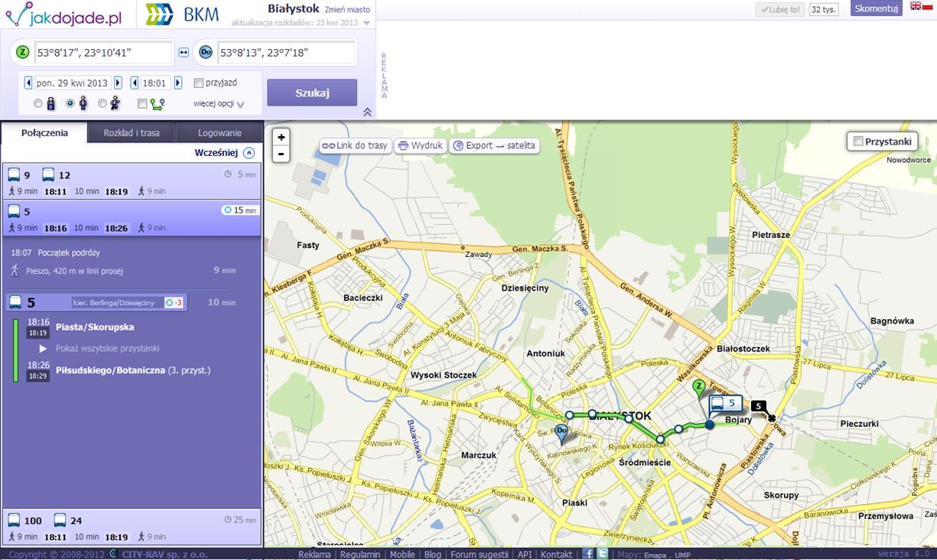Screen dimensions: 937x560
Task: Click the Facebook icon in the footer
Action: 587,554
